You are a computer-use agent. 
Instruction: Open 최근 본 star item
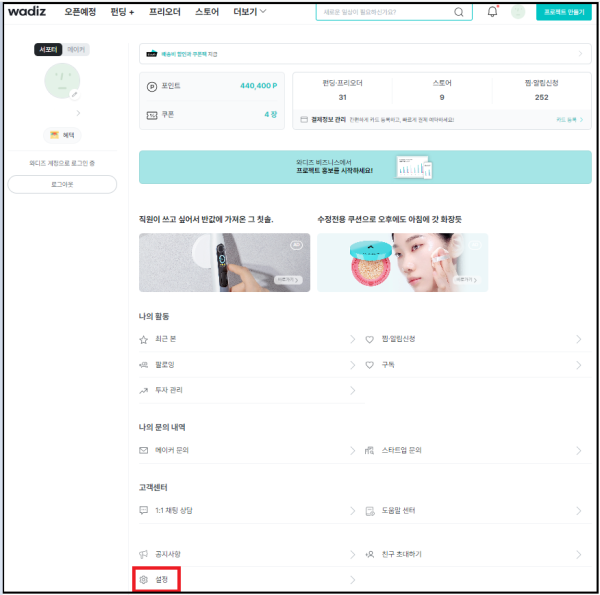click(247, 339)
